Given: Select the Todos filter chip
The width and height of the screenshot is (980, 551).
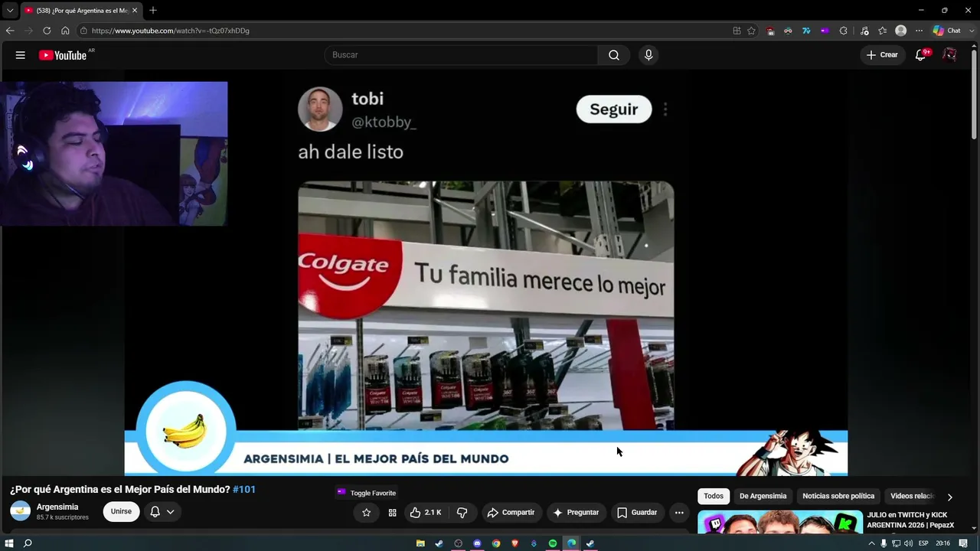Looking at the screenshot, I should click(x=714, y=496).
